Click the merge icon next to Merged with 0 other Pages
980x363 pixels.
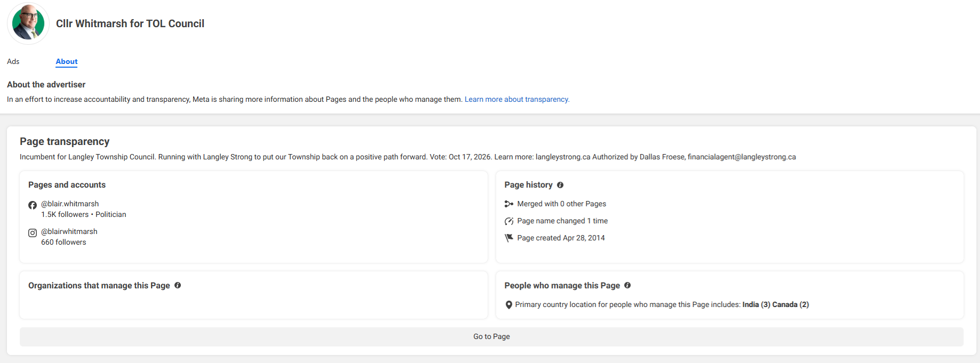[509, 204]
